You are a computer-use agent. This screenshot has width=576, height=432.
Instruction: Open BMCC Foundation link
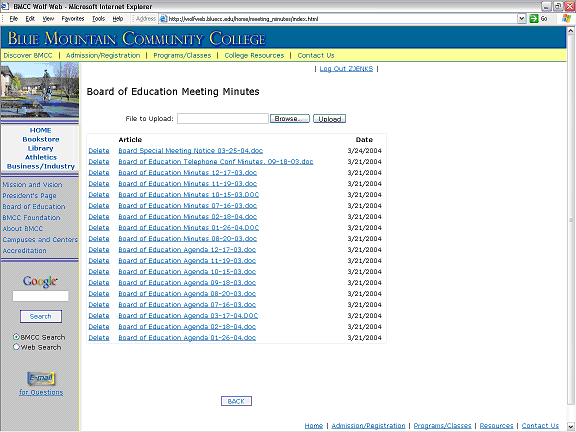(x=31, y=218)
